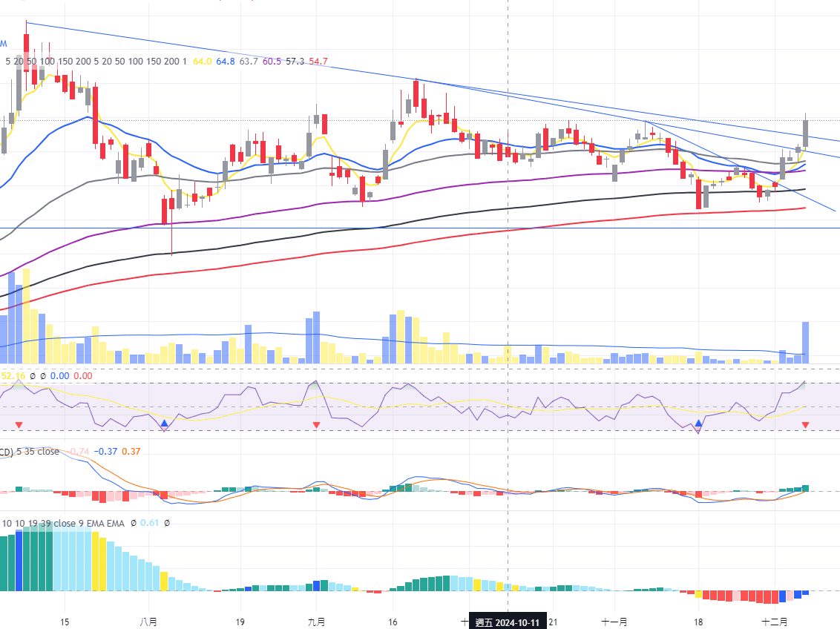Click the 八月 label on the time axis
The height and width of the screenshot is (629, 840).
click(148, 622)
